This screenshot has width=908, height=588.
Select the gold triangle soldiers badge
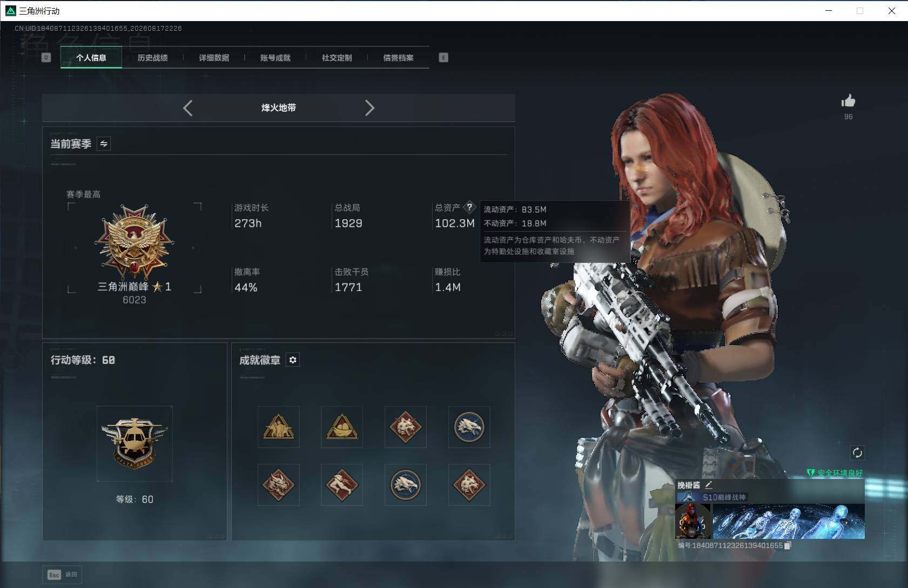(x=278, y=427)
